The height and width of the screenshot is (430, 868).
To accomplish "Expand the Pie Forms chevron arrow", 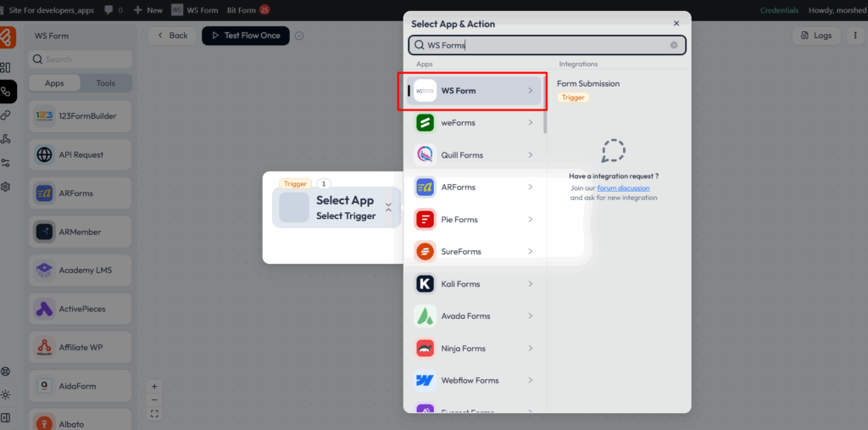I will [531, 220].
